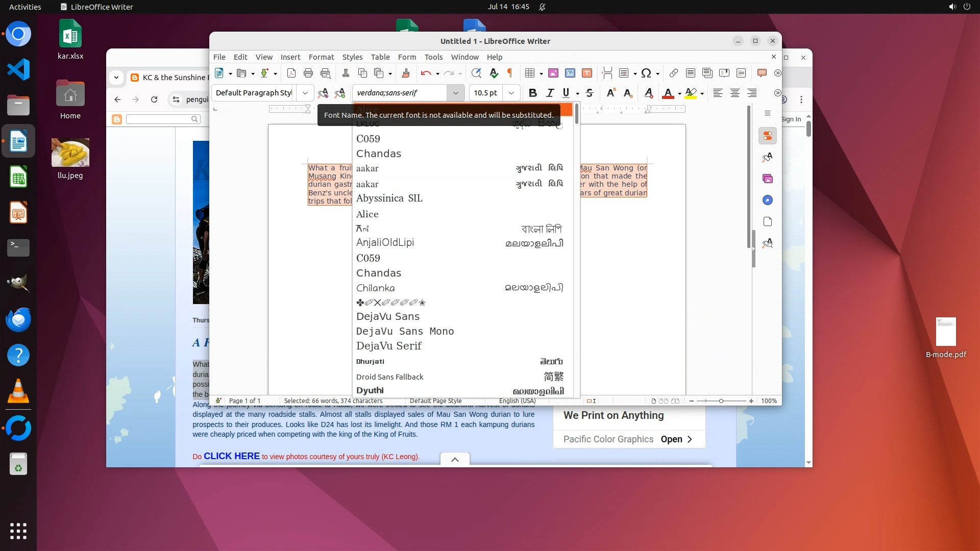Click the Insert Image icon
The width and height of the screenshot is (980, 551).
tap(553, 73)
